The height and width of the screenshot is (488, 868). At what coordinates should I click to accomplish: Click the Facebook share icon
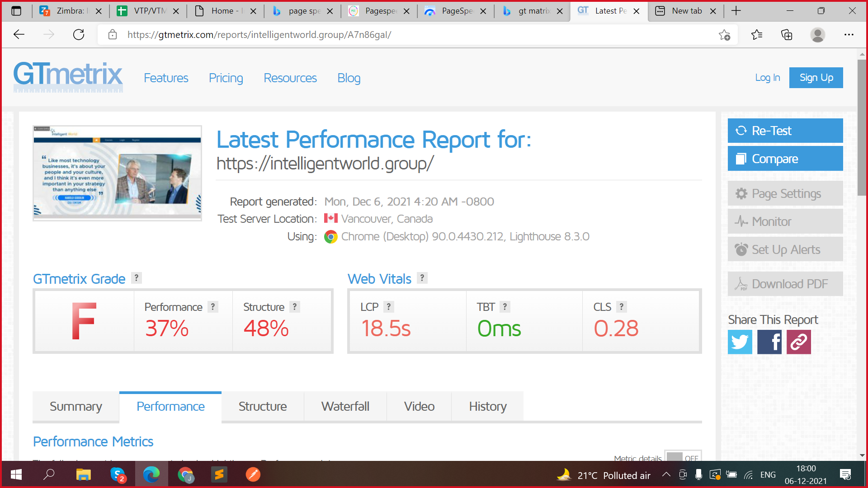coord(769,342)
